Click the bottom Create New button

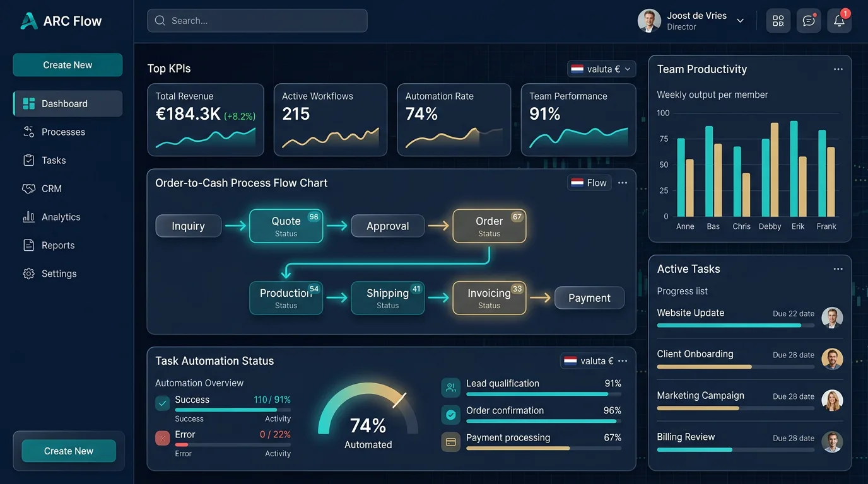(69, 451)
